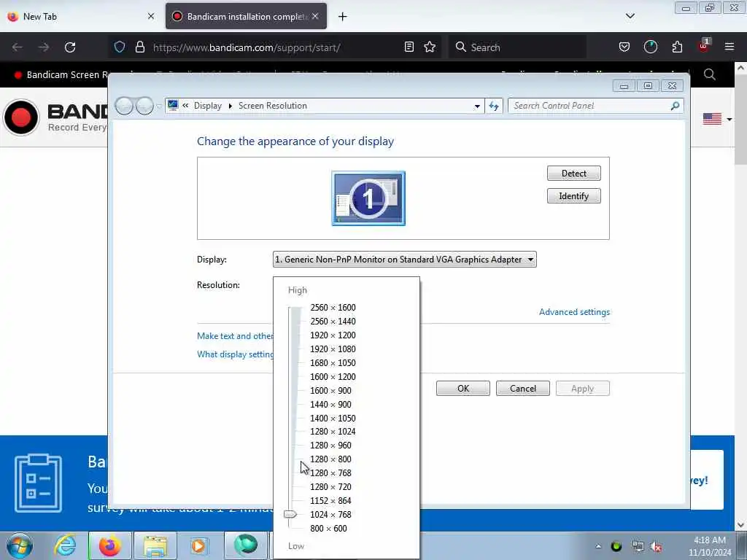Click the Firefox URL address field
The width and height of the screenshot is (747, 560).
click(276, 47)
